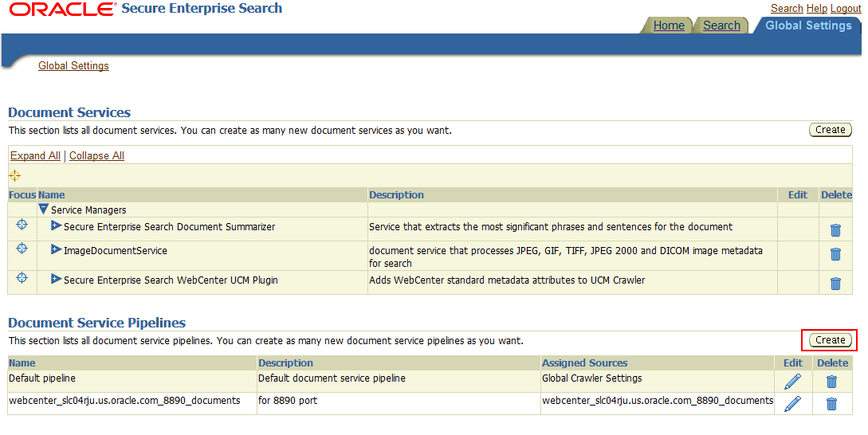This screenshot has height=435, width=868.
Task: Open the Home tab
Action: pos(669,25)
